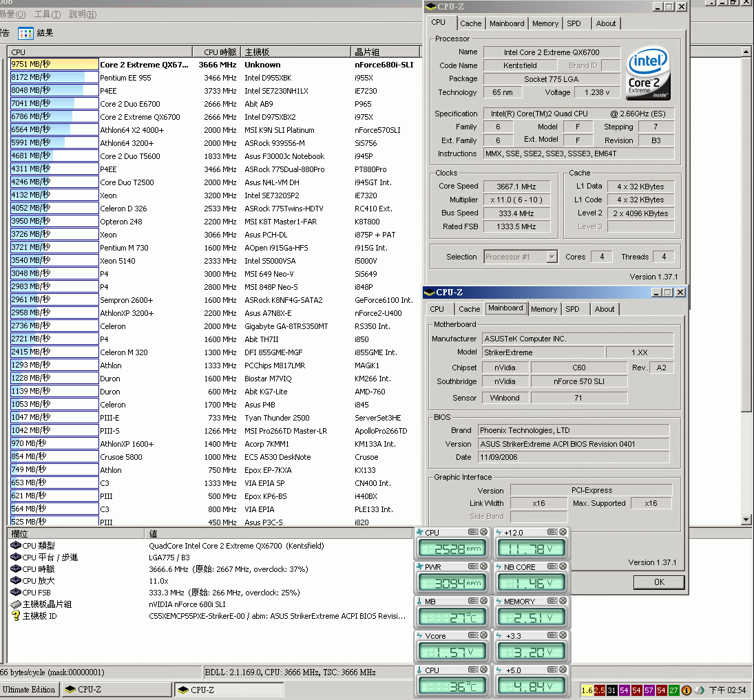Click the ASUSTeK Computer INC. manufacturer field
Image resolution: width=754 pixels, height=700 pixels.
578,339
